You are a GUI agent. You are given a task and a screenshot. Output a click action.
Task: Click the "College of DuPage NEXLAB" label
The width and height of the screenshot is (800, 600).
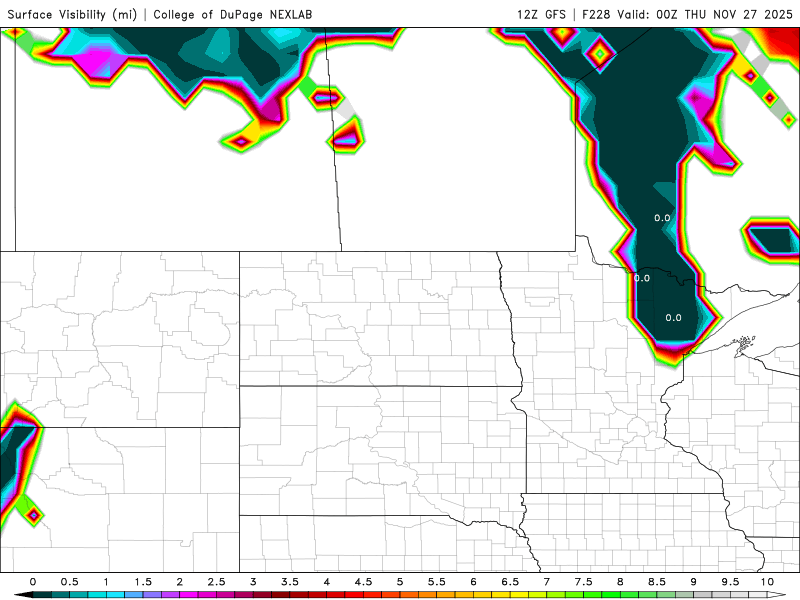click(233, 14)
